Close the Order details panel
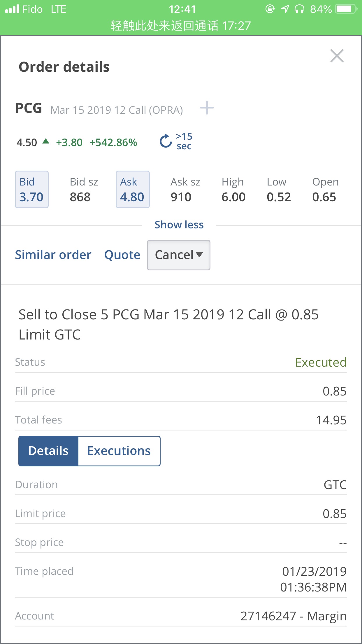Screen dimensions: 362x644 (337, 56)
